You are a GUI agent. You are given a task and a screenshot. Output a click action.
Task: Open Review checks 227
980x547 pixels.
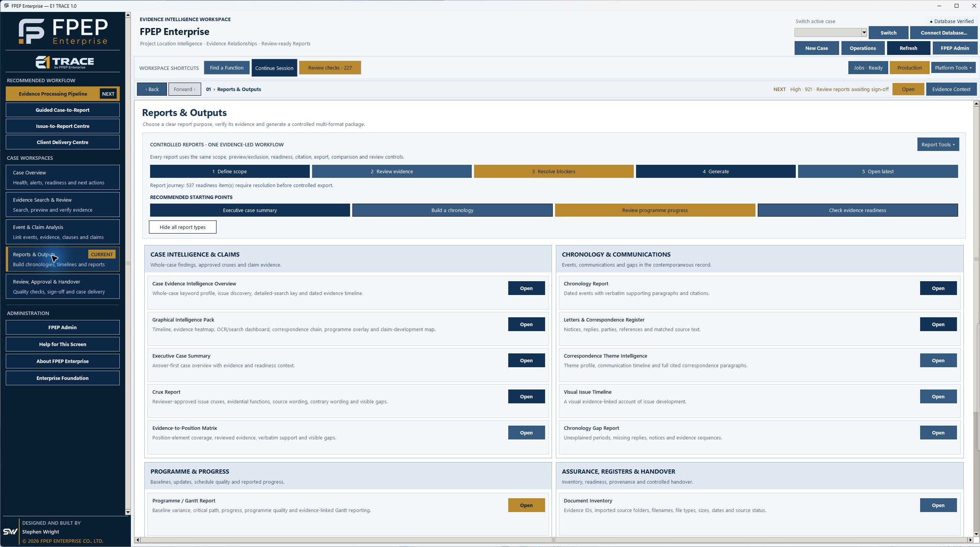330,68
